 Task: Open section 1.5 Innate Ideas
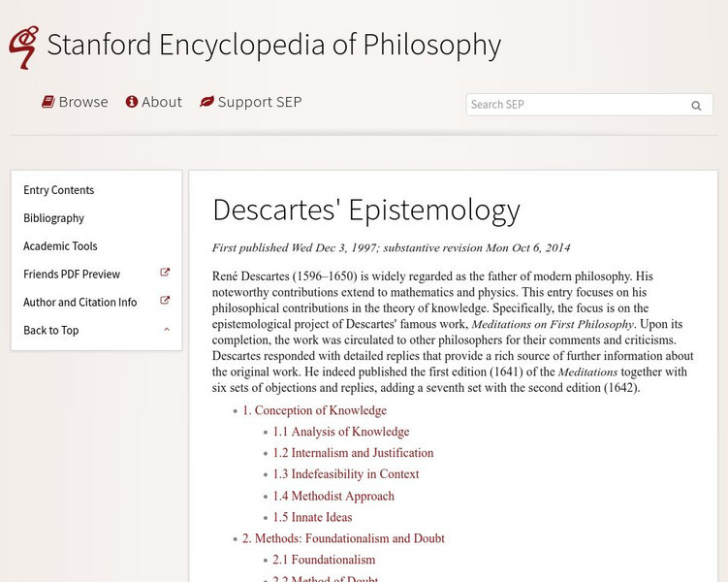coord(312,517)
